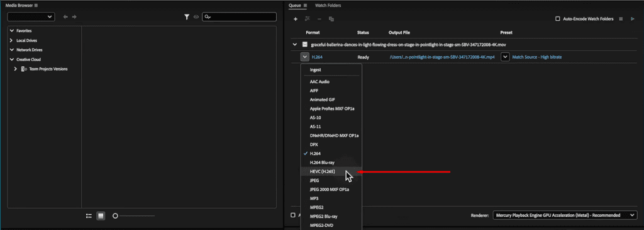Click the Preset column header
The width and height of the screenshot is (644, 230).
pyautogui.click(x=506, y=33)
